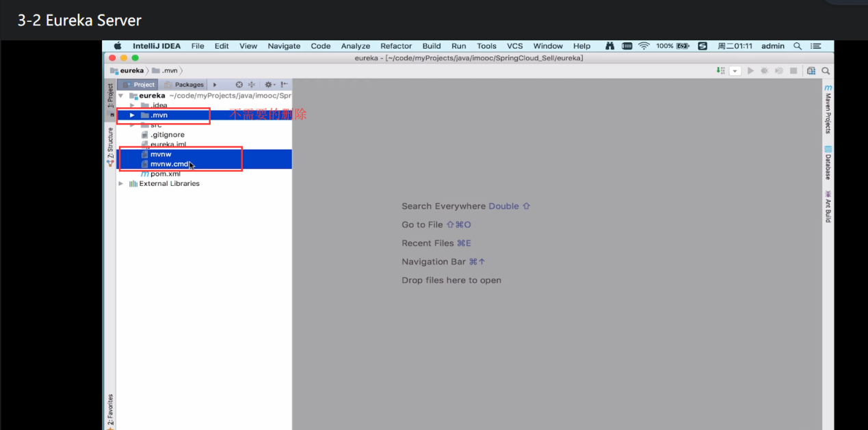Screen dimensions: 868x430
Task: Expand the src folder arrow
Action: pos(132,125)
